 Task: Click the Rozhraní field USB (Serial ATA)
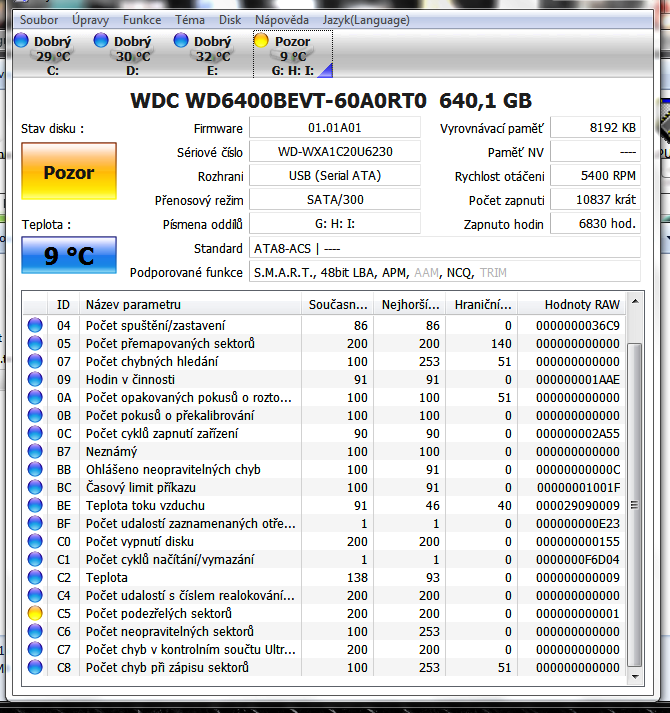(x=335, y=176)
